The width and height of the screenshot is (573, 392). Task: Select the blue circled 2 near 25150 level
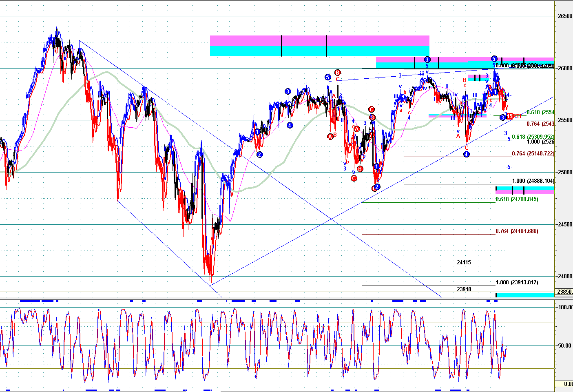point(259,155)
